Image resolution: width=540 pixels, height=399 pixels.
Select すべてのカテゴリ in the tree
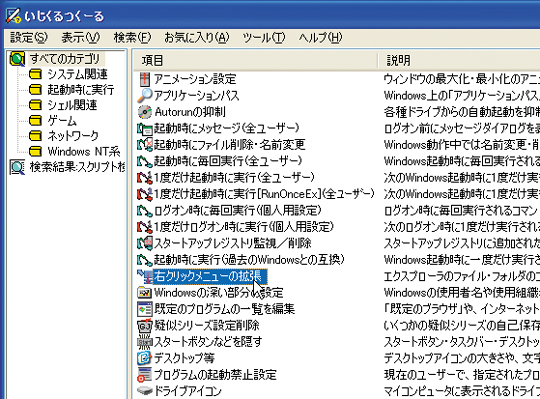coord(65,59)
